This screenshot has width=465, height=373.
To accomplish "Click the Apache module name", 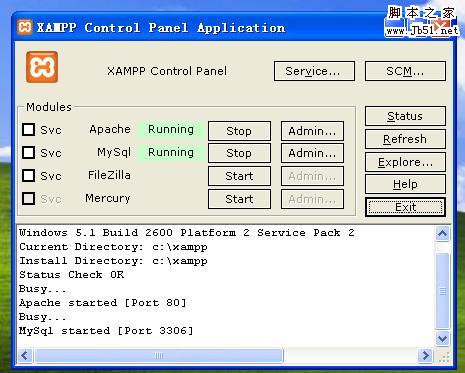I will click(110, 129).
